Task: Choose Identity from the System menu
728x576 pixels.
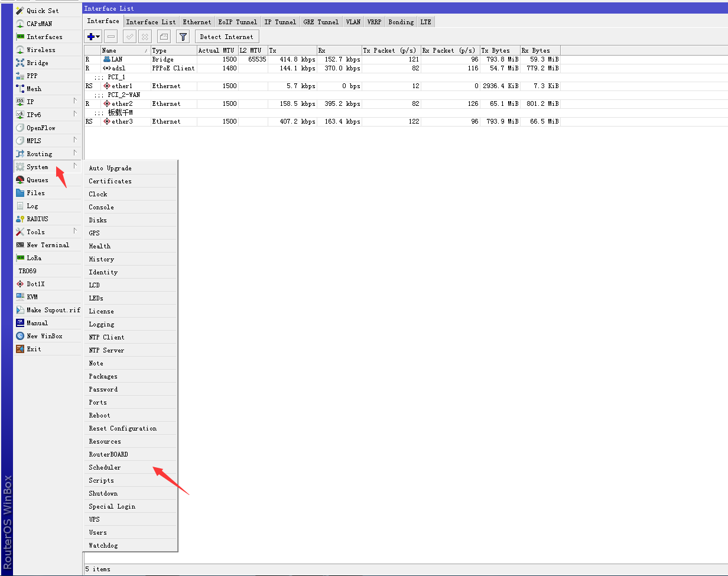Action: tap(131, 272)
